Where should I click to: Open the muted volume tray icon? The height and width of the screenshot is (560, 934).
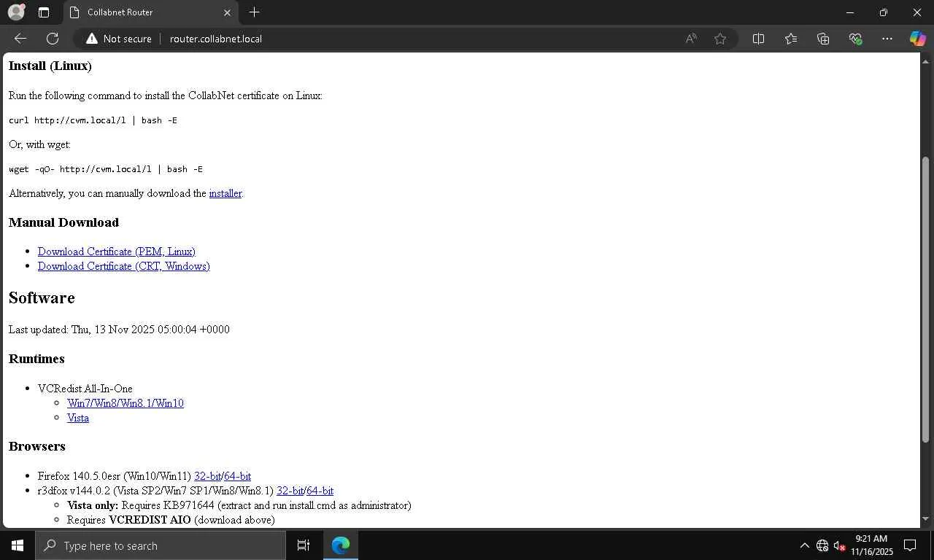pyautogui.click(x=840, y=545)
